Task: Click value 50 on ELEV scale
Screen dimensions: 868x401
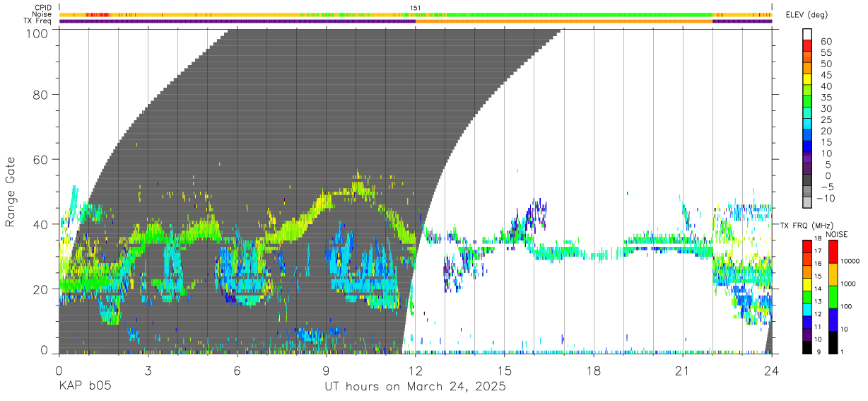Action: [x=826, y=64]
